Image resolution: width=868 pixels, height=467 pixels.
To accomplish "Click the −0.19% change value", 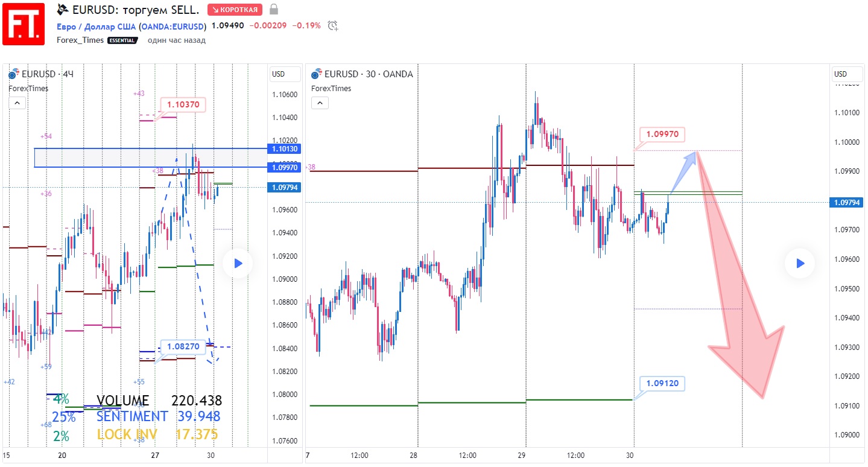I will (306, 26).
